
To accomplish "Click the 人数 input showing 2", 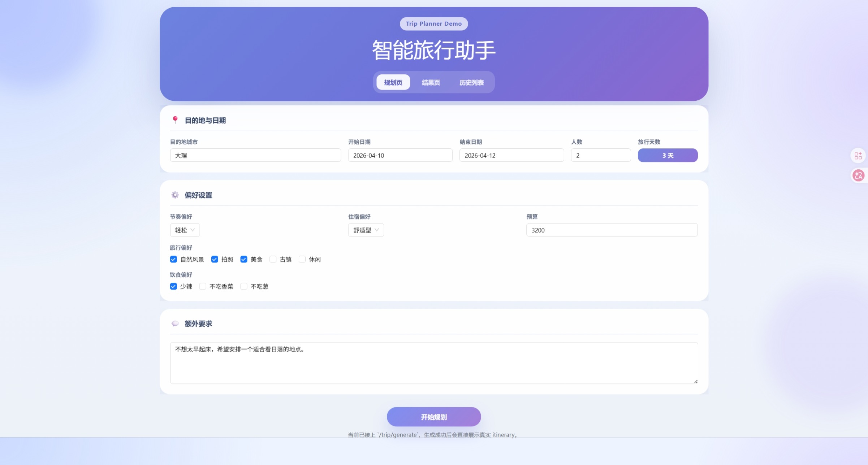I will tap(601, 155).
